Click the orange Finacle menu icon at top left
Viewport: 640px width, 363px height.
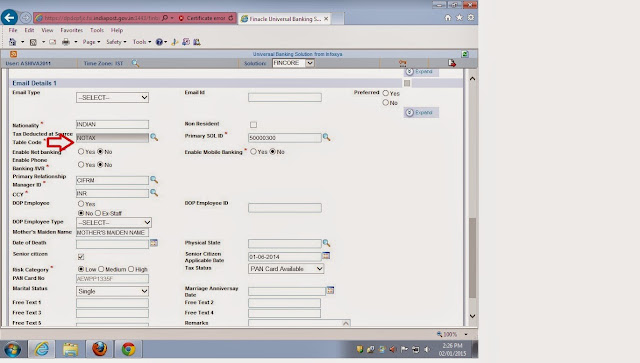(x=13, y=54)
